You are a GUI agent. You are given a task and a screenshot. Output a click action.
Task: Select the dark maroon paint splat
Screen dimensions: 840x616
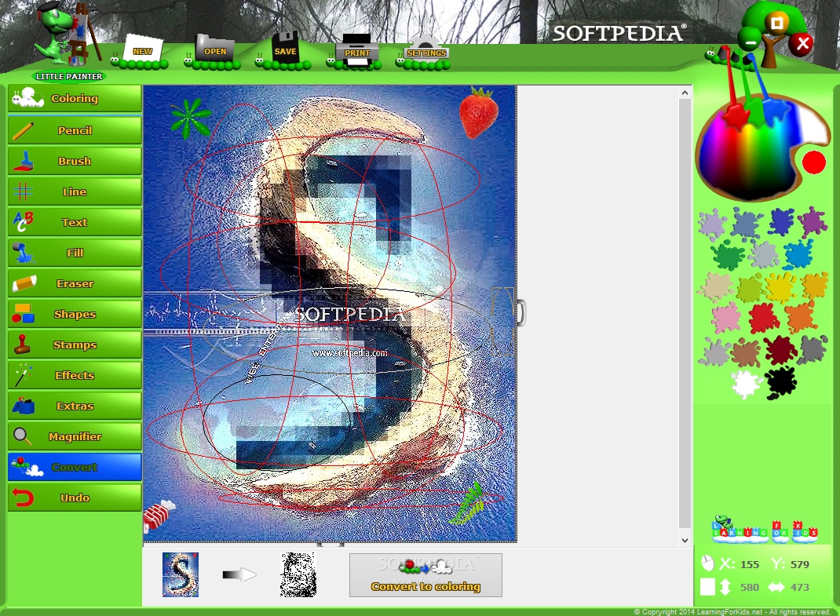(x=780, y=350)
